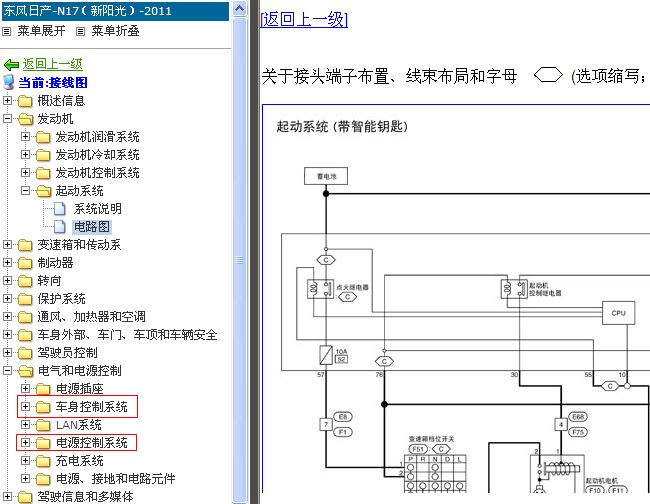Collapse the 起动系统 tree node

point(25,191)
